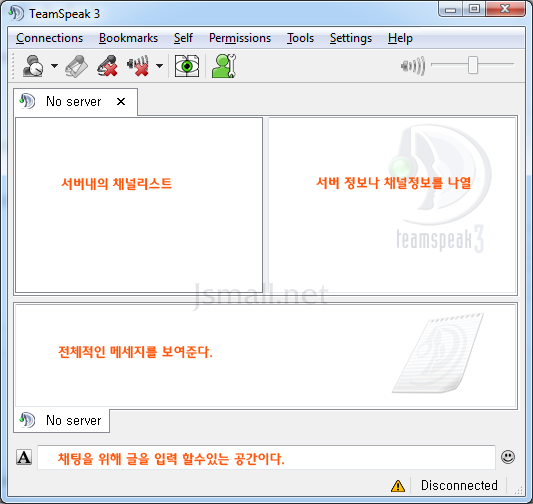Open the Self menu
Viewport: 533px width, 504px height.
(183, 38)
